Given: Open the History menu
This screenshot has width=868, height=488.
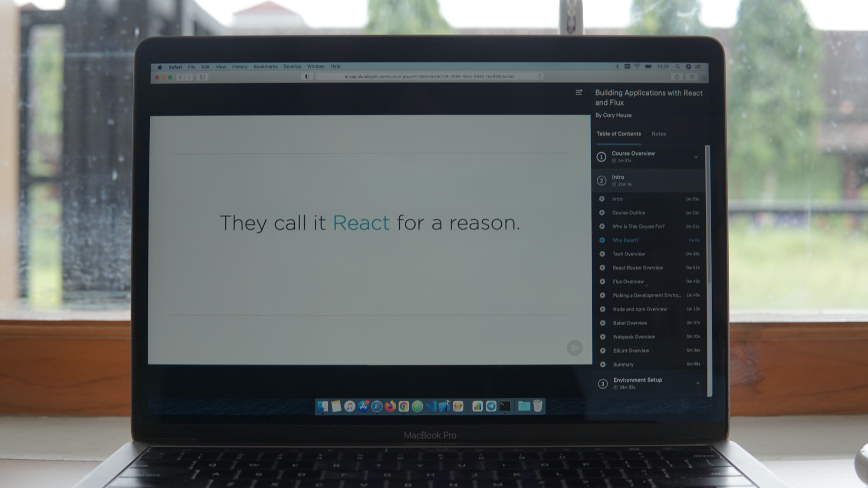Looking at the screenshot, I should (x=240, y=66).
